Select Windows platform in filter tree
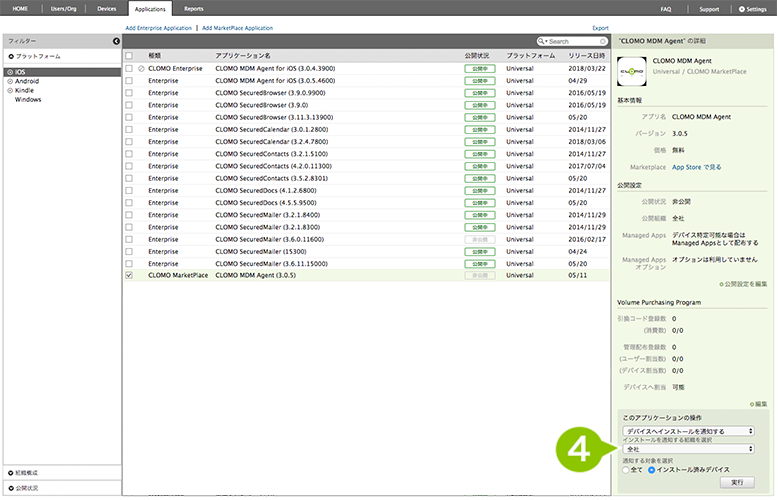Image resolution: width=778 pixels, height=500 pixels. point(28,100)
